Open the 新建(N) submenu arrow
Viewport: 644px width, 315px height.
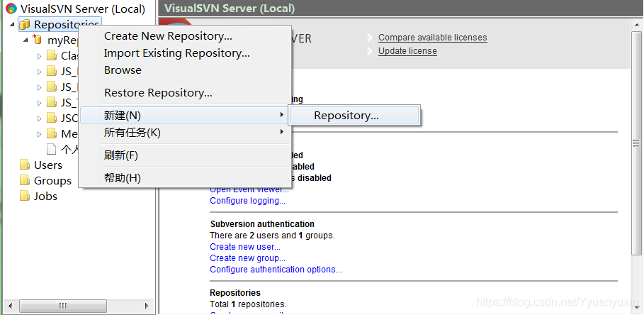coord(282,115)
